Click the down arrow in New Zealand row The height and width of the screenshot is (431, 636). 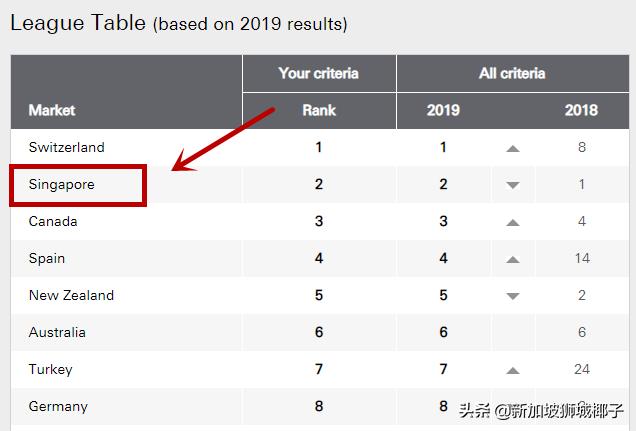tap(513, 296)
